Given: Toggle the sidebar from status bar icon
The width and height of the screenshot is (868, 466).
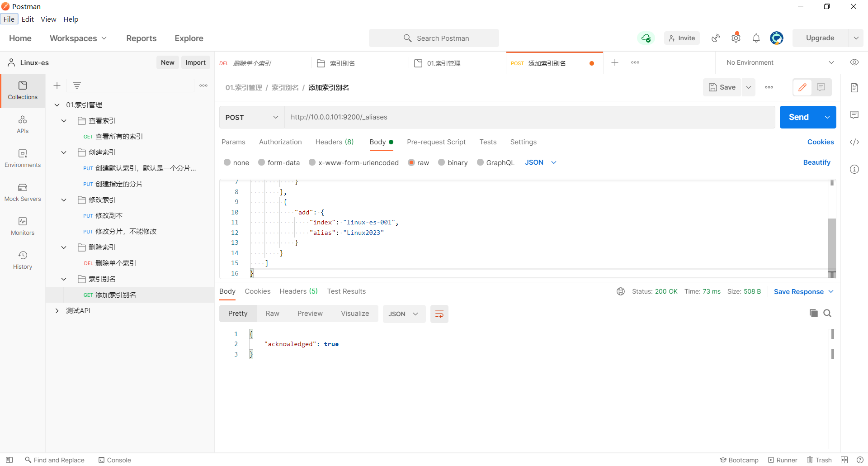Looking at the screenshot, I should click(9, 460).
